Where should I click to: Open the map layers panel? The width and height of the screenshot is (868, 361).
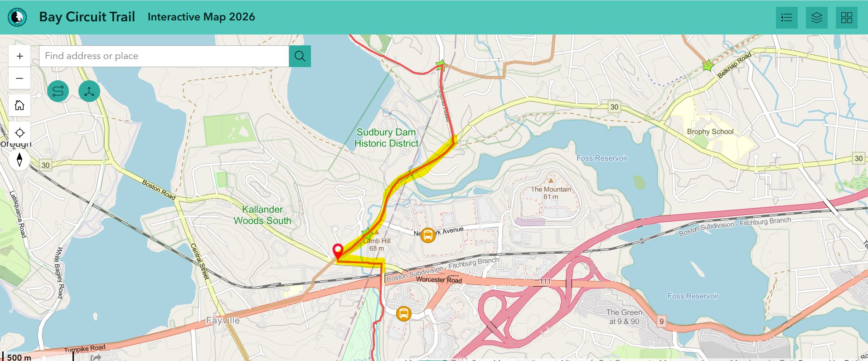tap(817, 18)
